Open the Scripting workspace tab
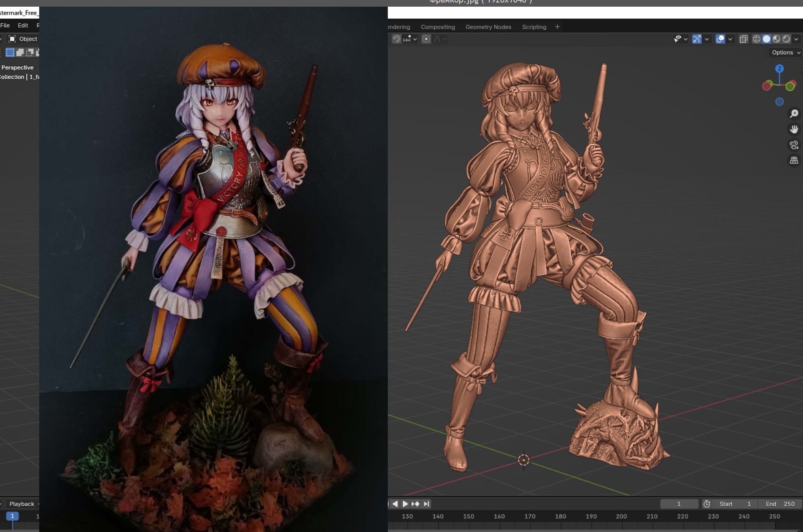The width and height of the screenshot is (803, 532). 534,27
